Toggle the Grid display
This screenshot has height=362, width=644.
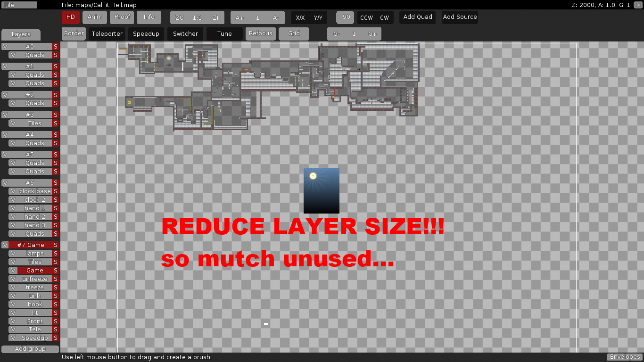pos(294,34)
